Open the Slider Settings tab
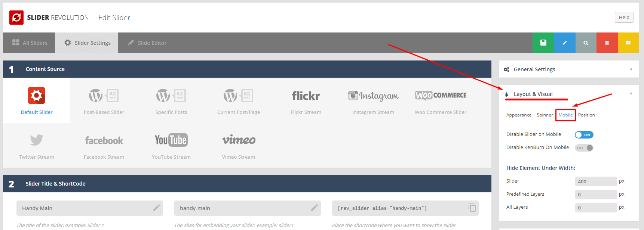Viewport: 644px width, 230px height. 87,43
